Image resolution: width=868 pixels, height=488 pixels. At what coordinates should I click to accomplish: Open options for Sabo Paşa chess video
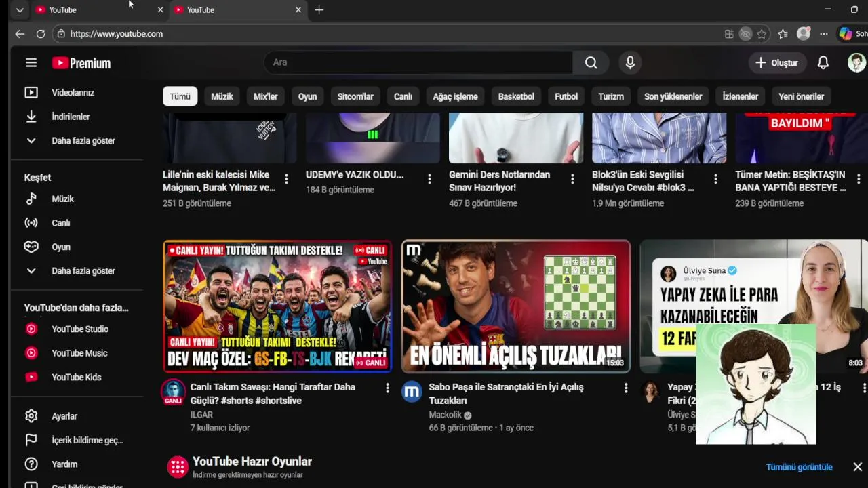(x=626, y=388)
